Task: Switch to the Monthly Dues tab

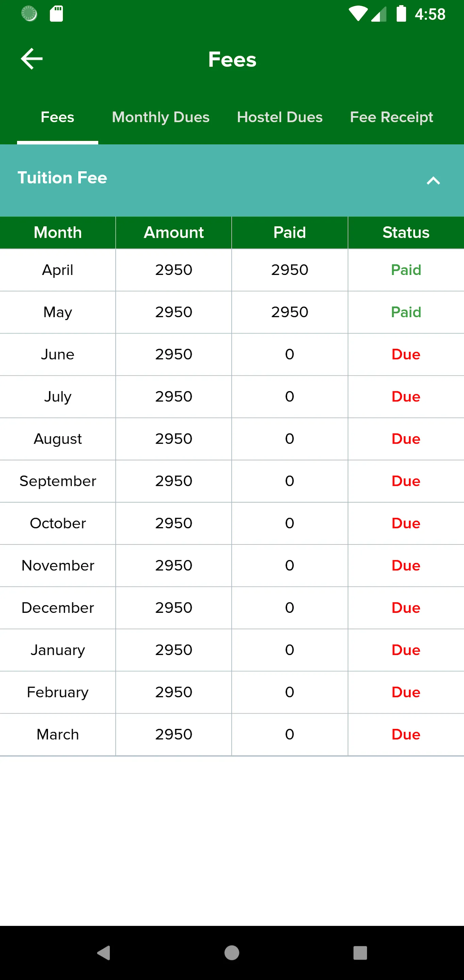Action: click(161, 117)
